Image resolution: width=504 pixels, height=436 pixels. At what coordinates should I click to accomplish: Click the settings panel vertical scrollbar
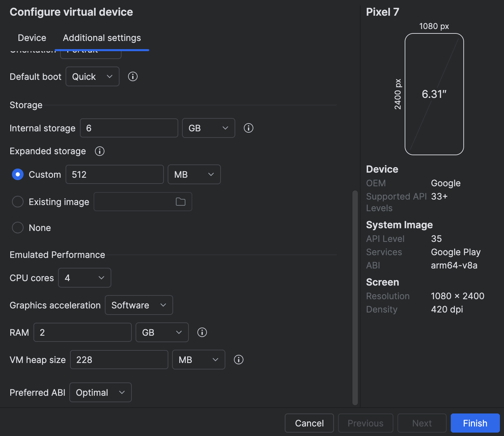(x=355, y=297)
